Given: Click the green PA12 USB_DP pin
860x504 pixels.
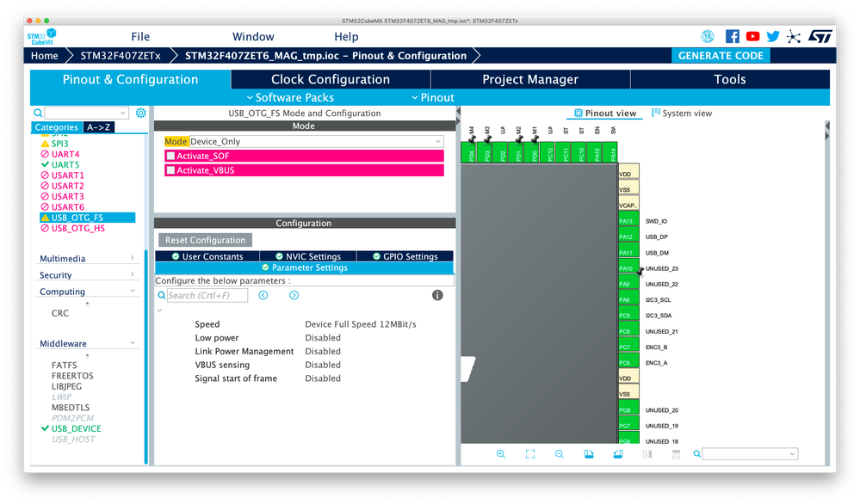Looking at the screenshot, I should 628,237.
